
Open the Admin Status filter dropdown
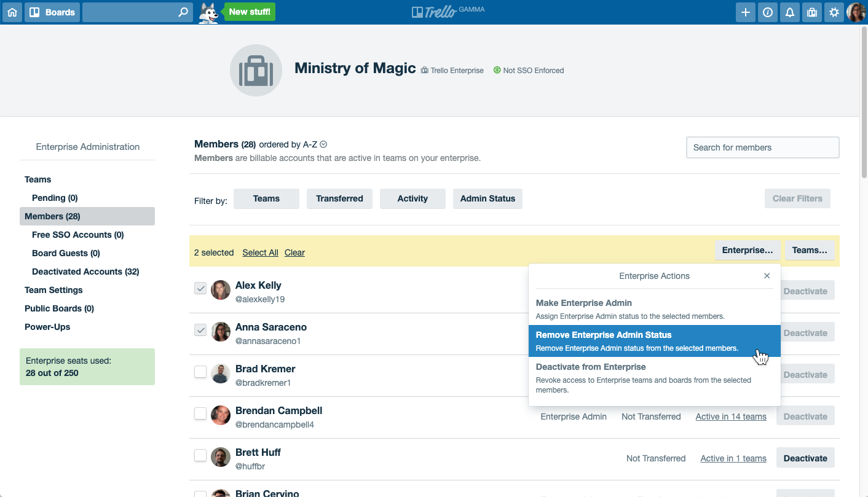click(x=487, y=198)
